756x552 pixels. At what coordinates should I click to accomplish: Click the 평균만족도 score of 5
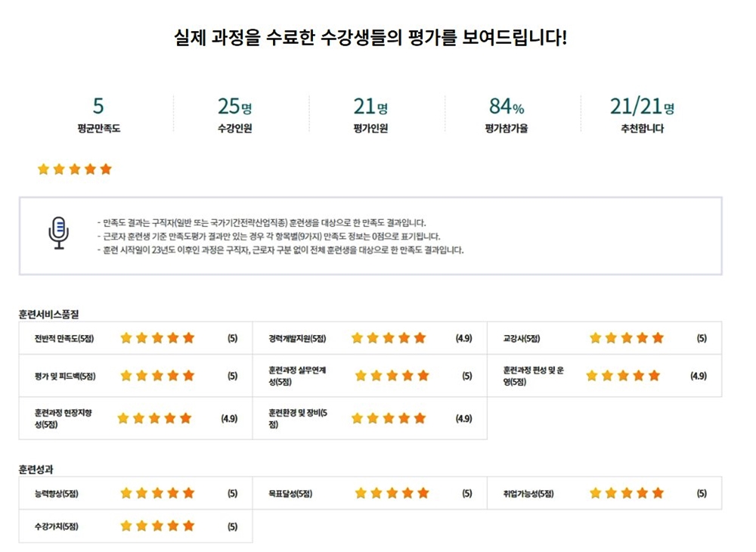coord(98,107)
